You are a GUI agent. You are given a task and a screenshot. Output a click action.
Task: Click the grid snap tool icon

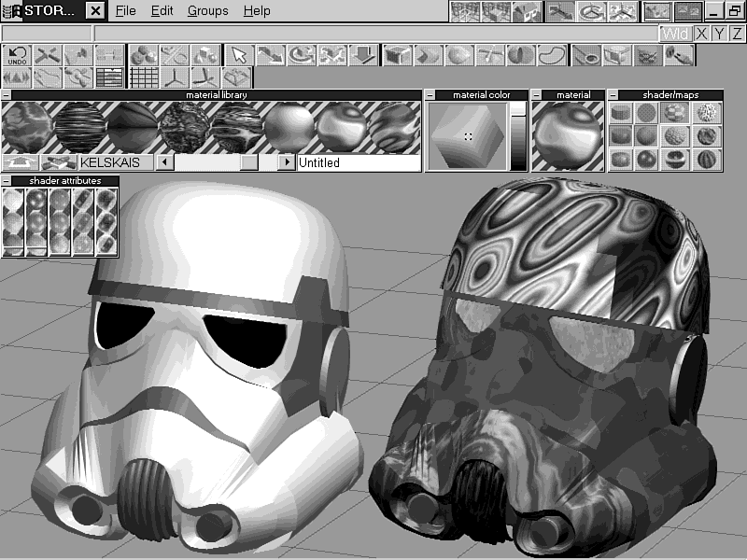point(141,77)
